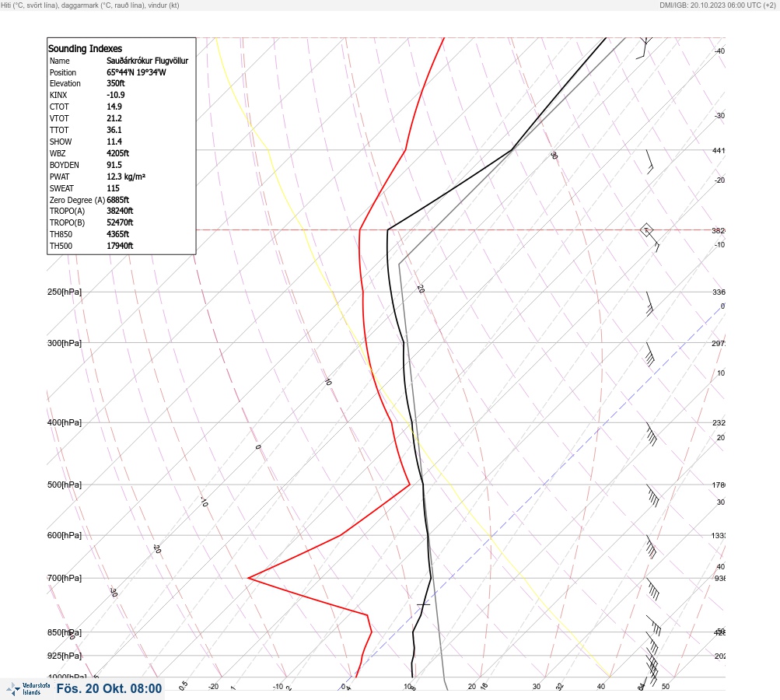The height and width of the screenshot is (700, 780).
Task: Select the position value 65°44'N 19°34'W
Action: tap(136, 72)
